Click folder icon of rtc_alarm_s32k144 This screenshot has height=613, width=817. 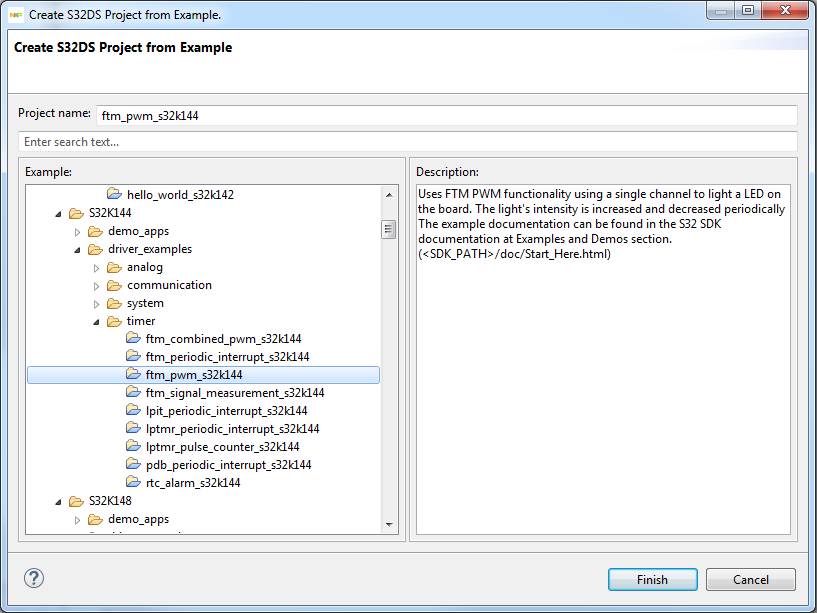click(133, 482)
